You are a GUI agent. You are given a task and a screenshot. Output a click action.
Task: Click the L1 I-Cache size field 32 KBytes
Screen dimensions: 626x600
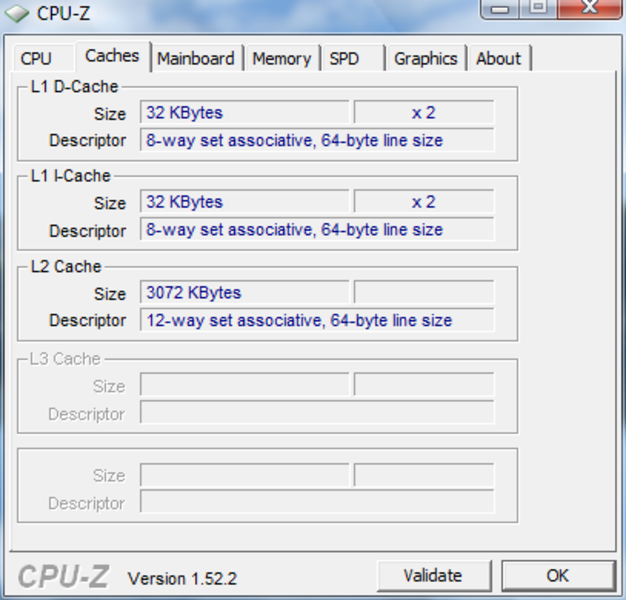[x=245, y=202]
